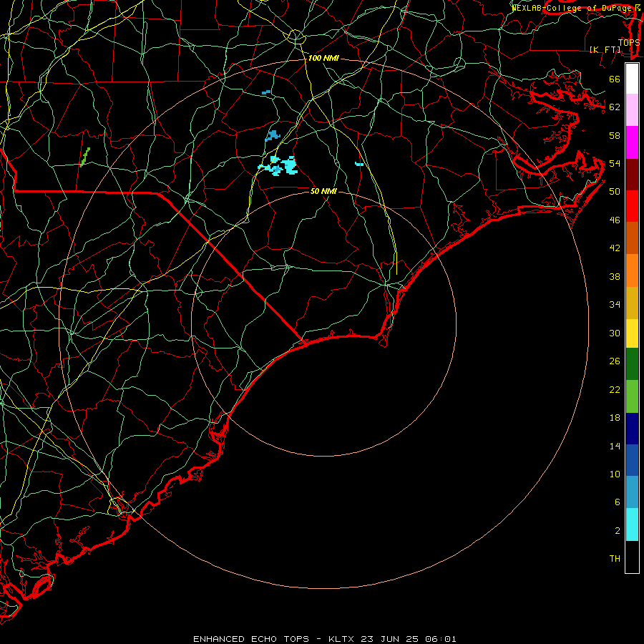Click legend label "22"
The image size is (644, 644).
[615, 389]
